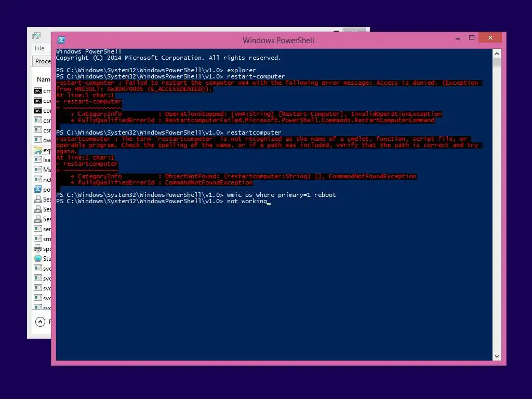
Task: Click the PowerShell scrollbar up arrow
Action: pyautogui.click(x=497, y=54)
